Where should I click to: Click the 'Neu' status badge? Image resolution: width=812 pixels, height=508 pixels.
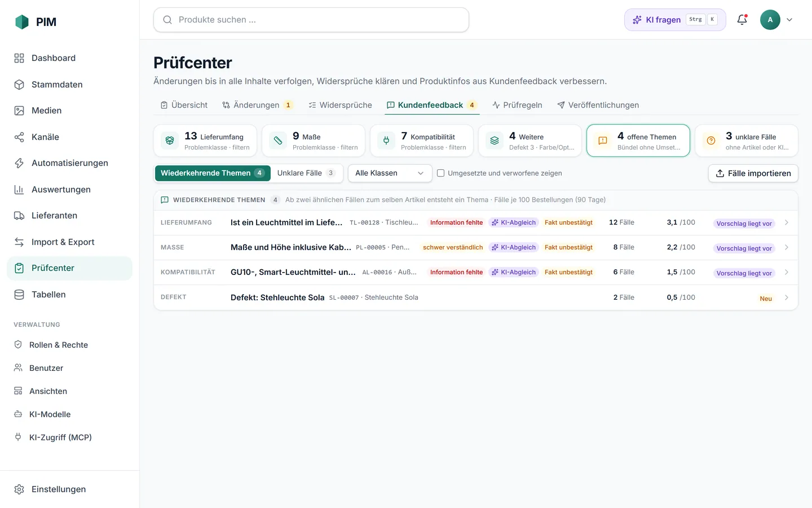click(766, 299)
